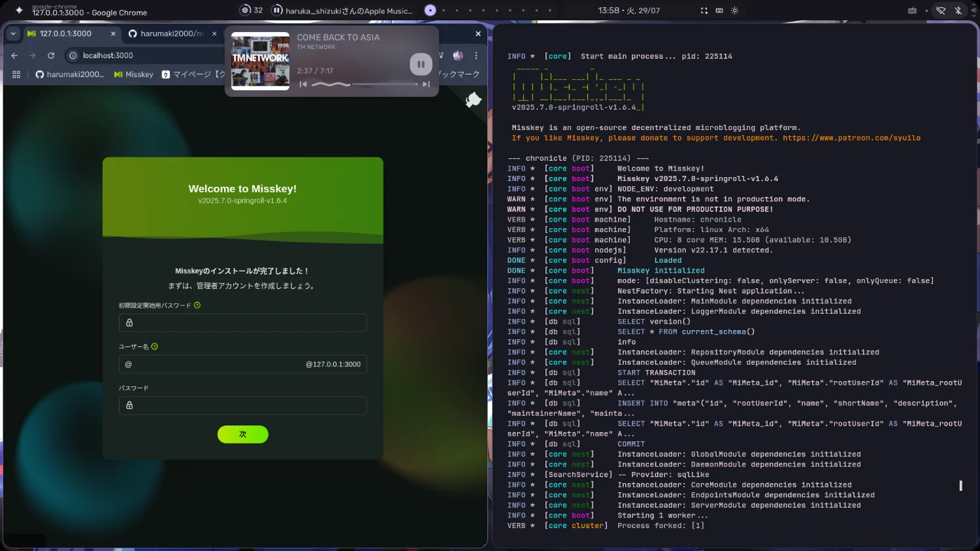
Task: Open the Bluetooth off status icon
Action: click(x=958, y=10)
